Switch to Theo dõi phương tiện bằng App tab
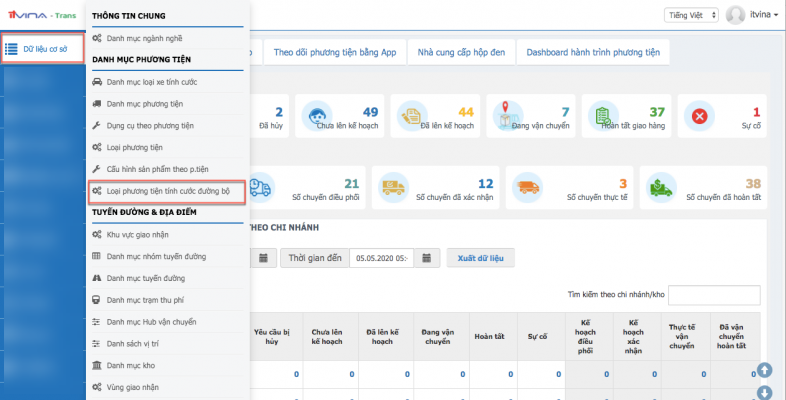786x400 pixels. [333, 52]
